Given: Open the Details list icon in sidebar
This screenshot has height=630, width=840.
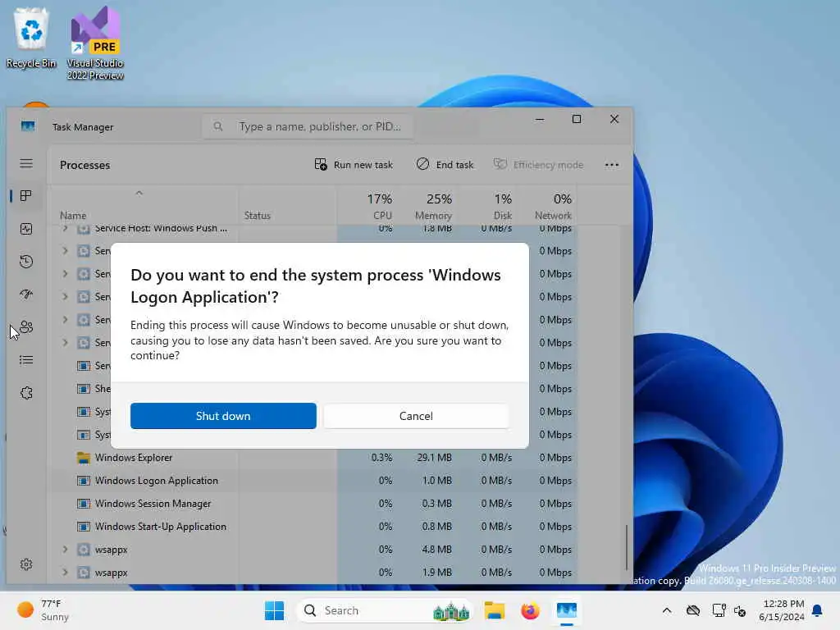Looking at the screenshot, I should [25, 360].
